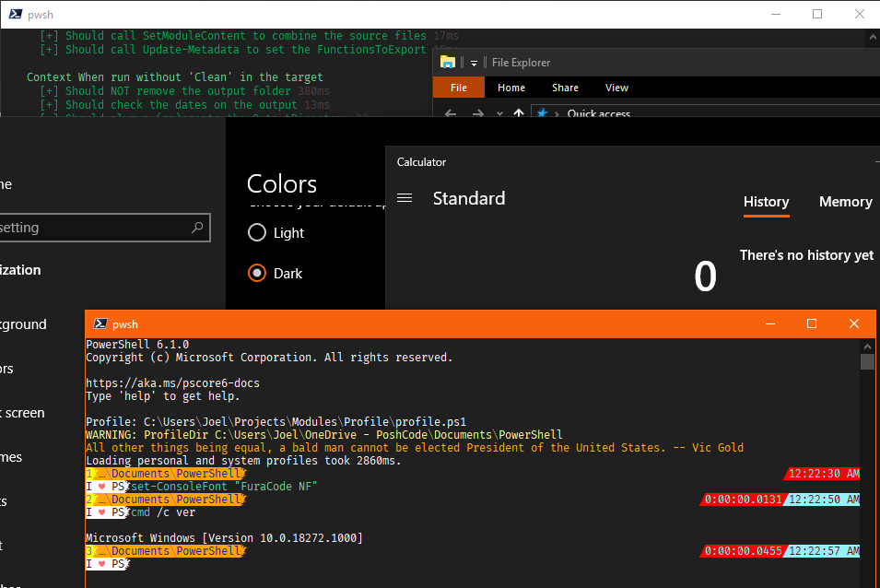Click the 'Loading personal and system profiles' line
Image resolution: width=880 pixels, height=588 pixels.
coord(243,461)
